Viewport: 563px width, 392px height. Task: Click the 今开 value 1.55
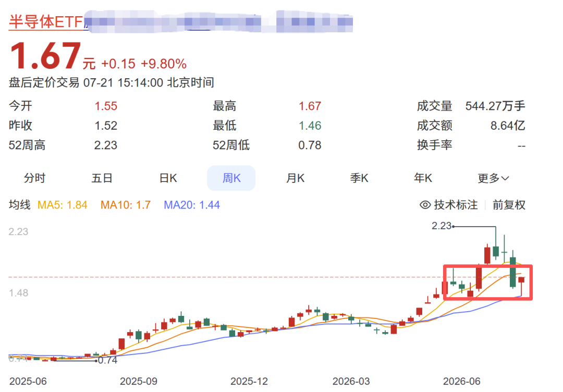click(x=106, y=106)
